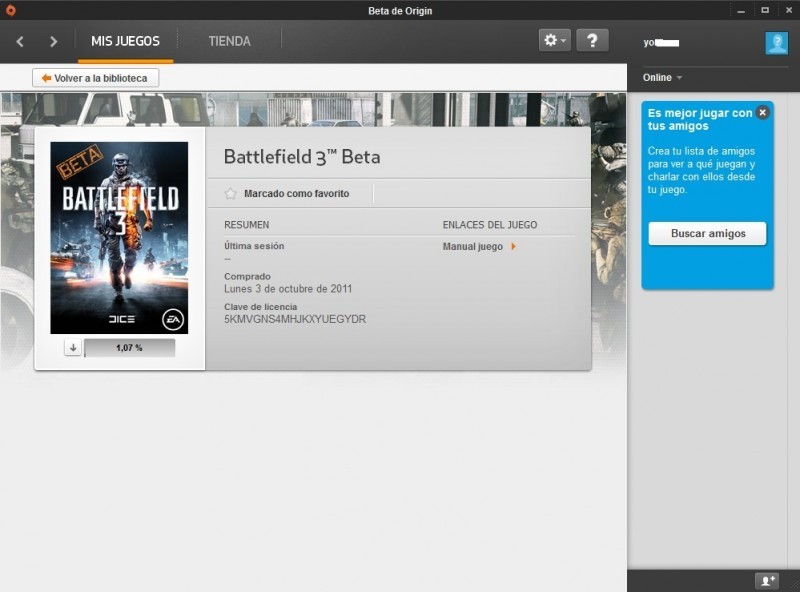Click Volver a la biblioteca button
Viewport: 800px width, 592px height.
pyautogui.click(x=95, y=78)
